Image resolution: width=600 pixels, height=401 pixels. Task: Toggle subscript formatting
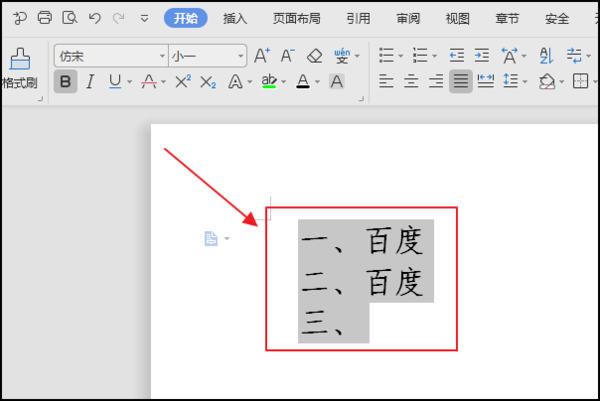coord(208,82)
